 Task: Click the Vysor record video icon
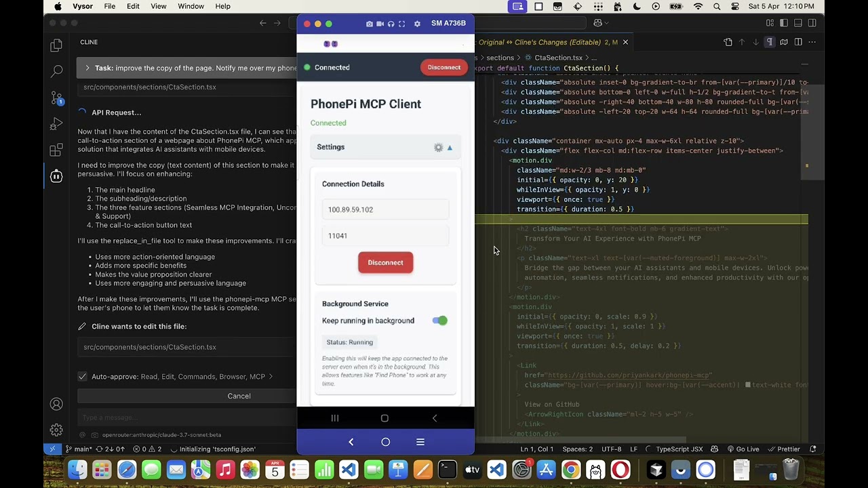point(380,24)
